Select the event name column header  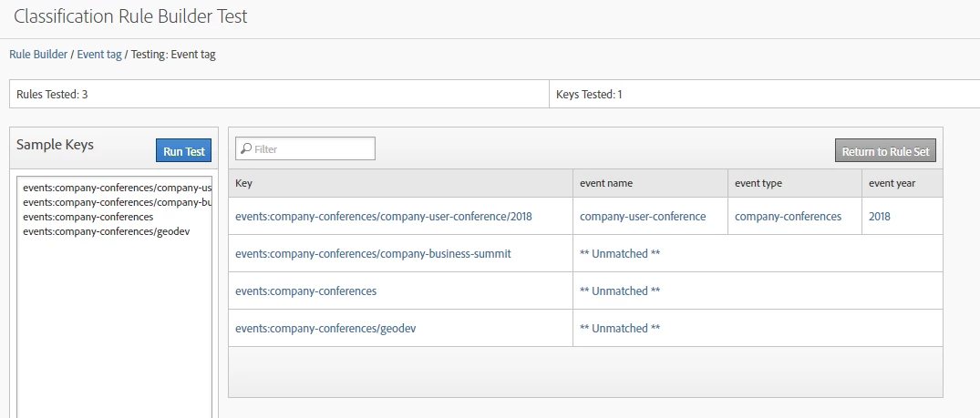tap(606, 183)
